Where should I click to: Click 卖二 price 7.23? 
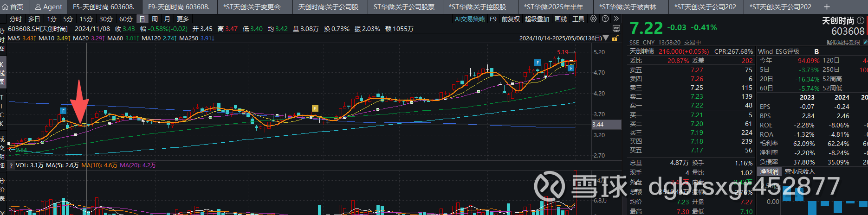(697, 96)
